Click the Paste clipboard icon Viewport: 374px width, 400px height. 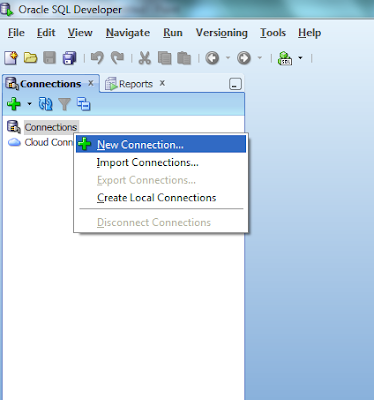[184, 58]
